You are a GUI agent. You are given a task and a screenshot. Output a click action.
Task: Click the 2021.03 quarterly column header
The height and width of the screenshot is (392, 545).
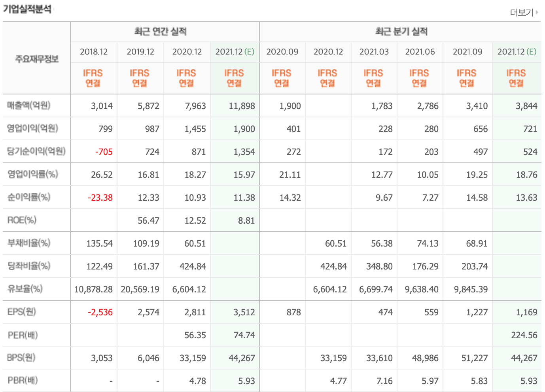(x=374, y=52)
